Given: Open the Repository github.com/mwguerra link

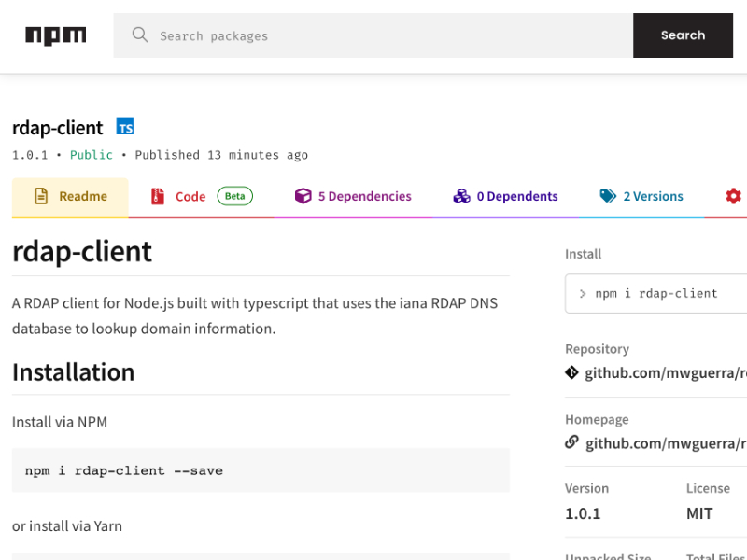Looking at the screenshot, I should (666, 372).
